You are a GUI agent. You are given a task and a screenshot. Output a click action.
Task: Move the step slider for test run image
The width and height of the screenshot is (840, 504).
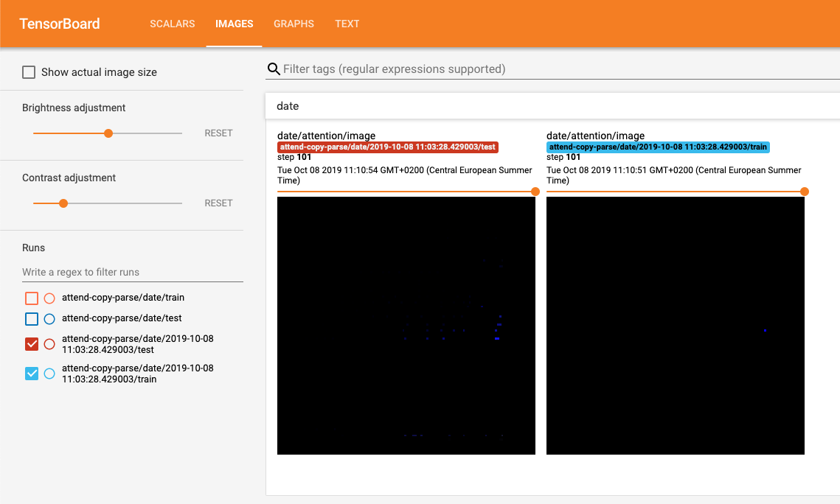pyautogui.click(x=535, y=192)
